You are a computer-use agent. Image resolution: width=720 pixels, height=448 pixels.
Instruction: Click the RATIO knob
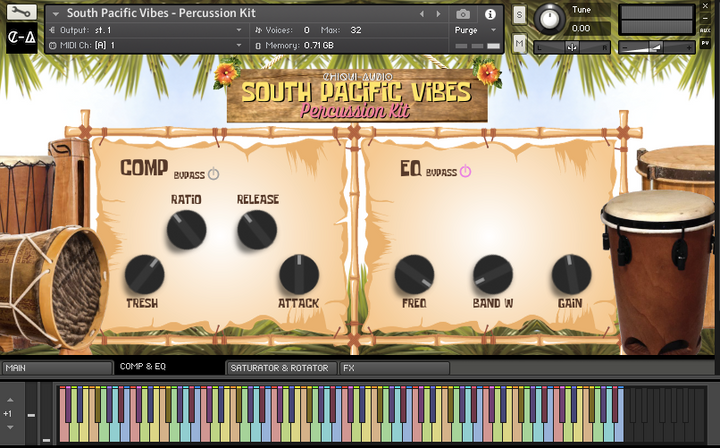[186, 230]
